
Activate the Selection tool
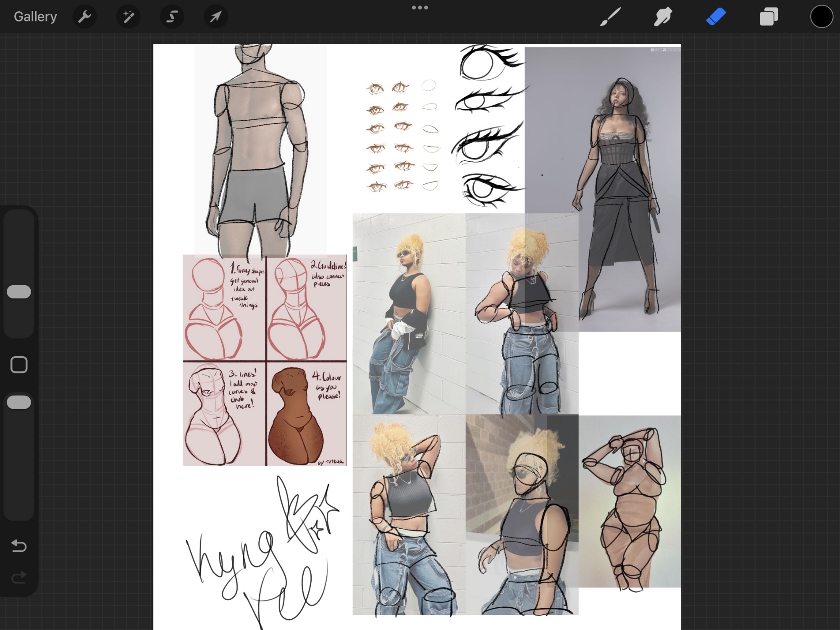[172, 17]
